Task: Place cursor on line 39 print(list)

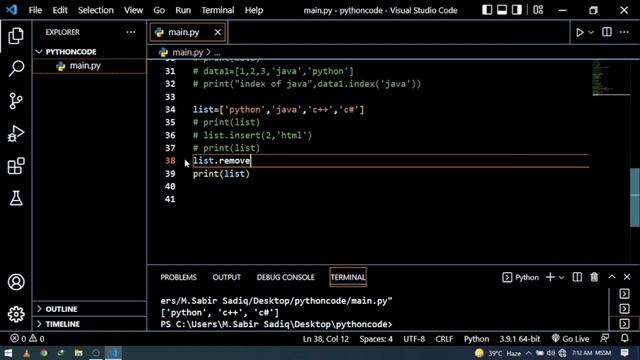Action: point(221,174)
